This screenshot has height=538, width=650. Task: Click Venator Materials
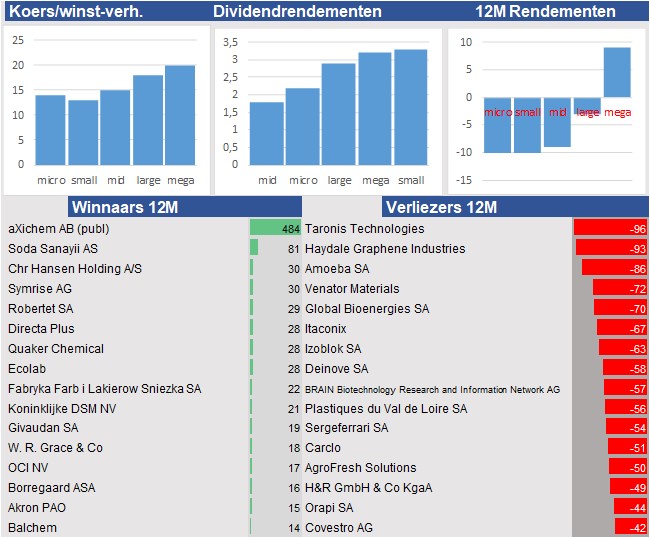pos(352,288)
